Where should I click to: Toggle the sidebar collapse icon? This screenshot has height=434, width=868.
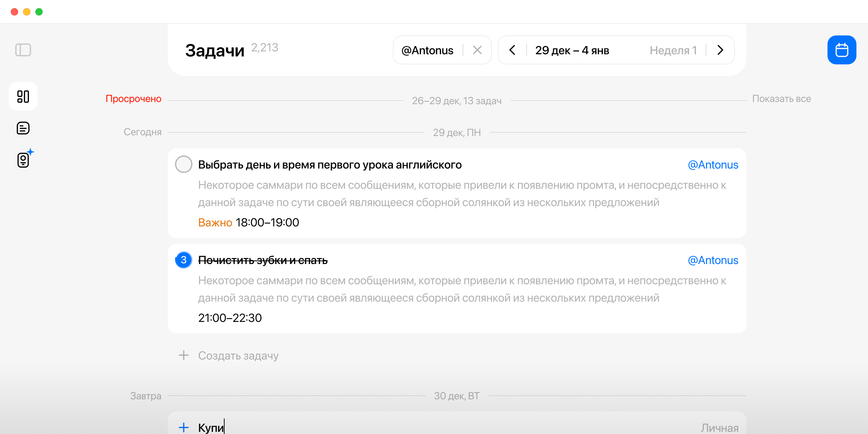click(24, 50)
